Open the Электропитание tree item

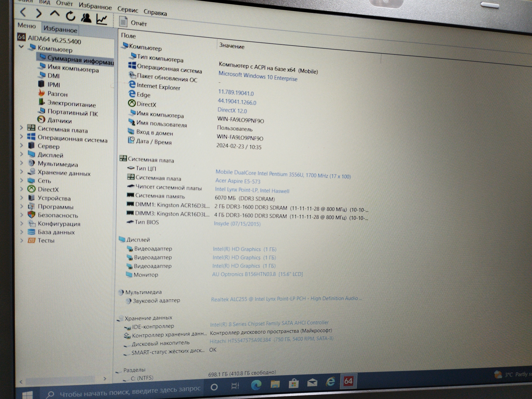[x=67, y=103]
